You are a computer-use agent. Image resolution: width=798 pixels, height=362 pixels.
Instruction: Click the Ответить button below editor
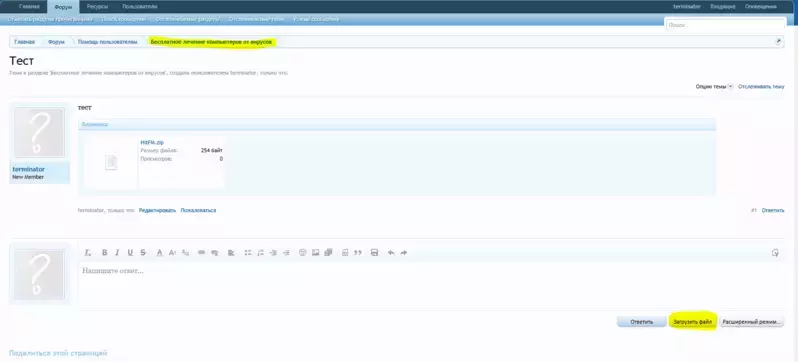pos(641,322)
